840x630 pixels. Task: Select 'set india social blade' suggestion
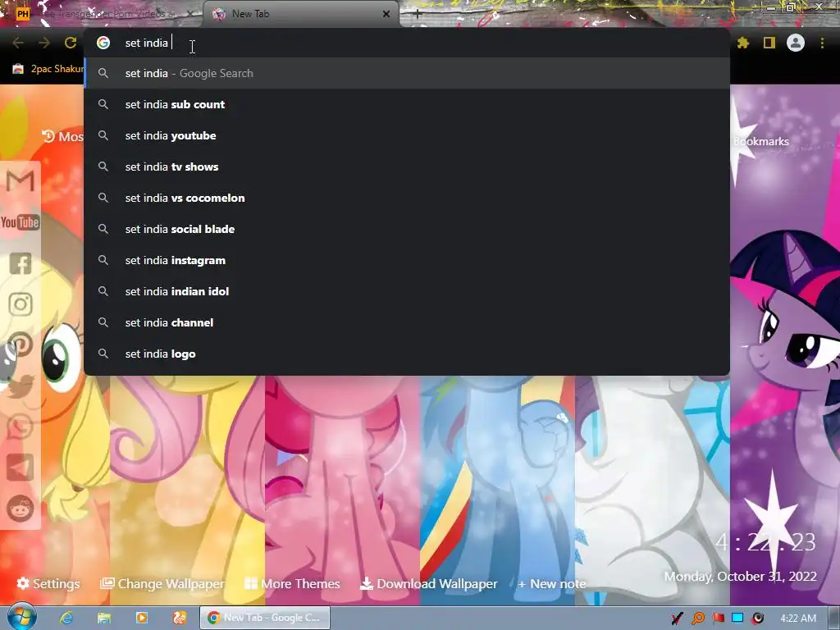[x=407, y=229]
